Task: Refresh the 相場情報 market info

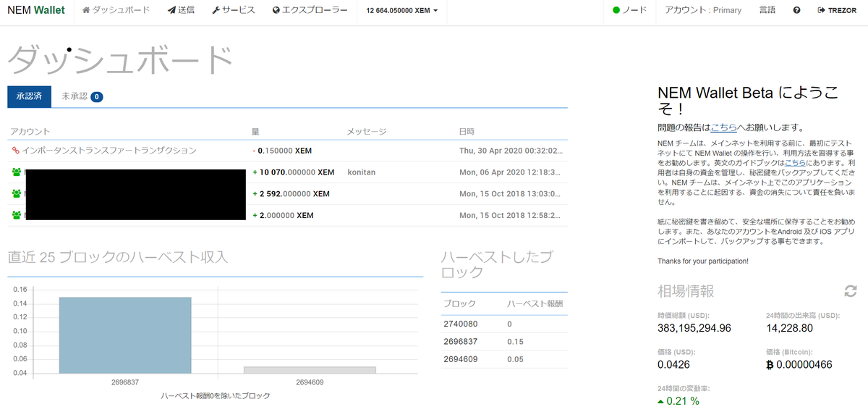Action: (x=851, y=290)
